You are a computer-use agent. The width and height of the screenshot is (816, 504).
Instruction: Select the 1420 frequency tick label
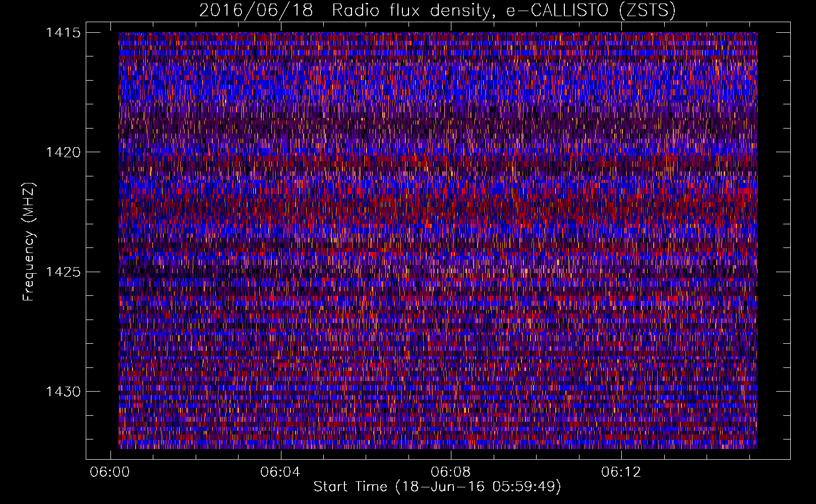tap(63, 152)
